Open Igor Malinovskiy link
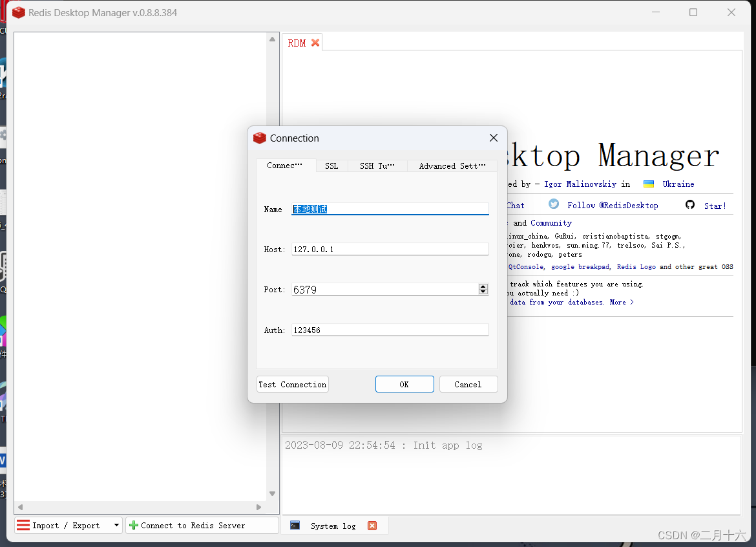The width and height of the screenshot is (756, 547). [x=580, y=184]
